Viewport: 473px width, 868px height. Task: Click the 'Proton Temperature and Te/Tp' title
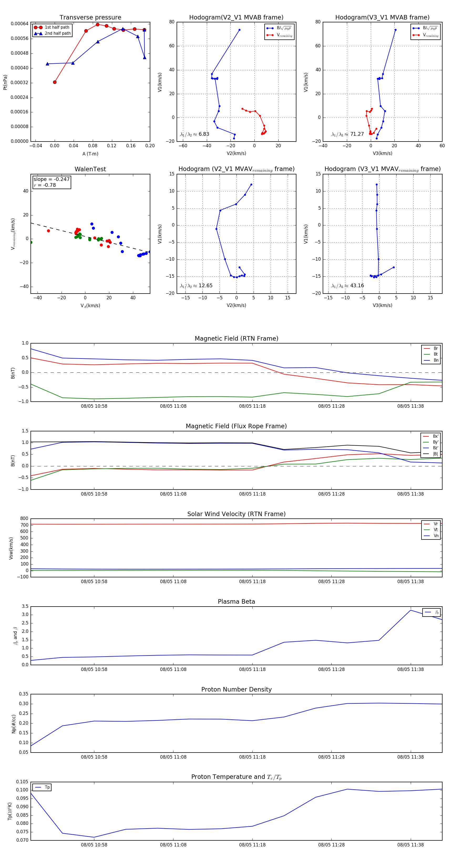pos(236,777)
